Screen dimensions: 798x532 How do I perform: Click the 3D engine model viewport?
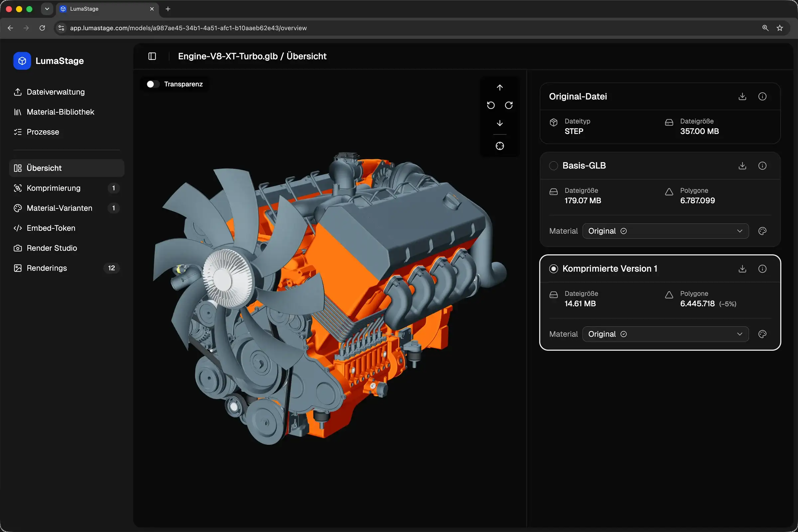pos(329,299)
